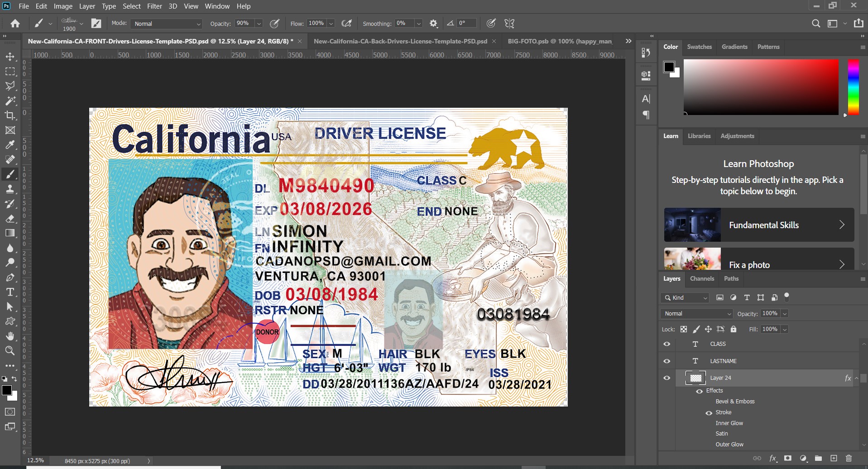
Task: Click Outer Glow effect entry
Action: tap(729, 445)
